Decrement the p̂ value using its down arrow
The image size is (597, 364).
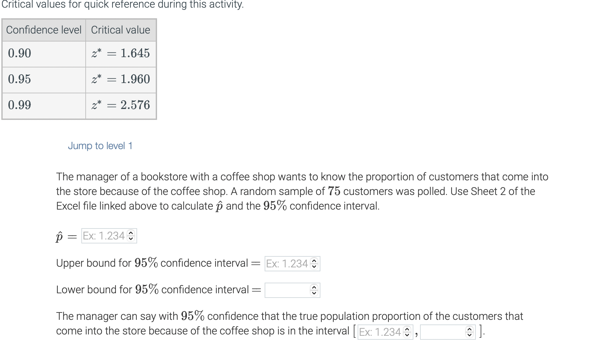[131, 238]
